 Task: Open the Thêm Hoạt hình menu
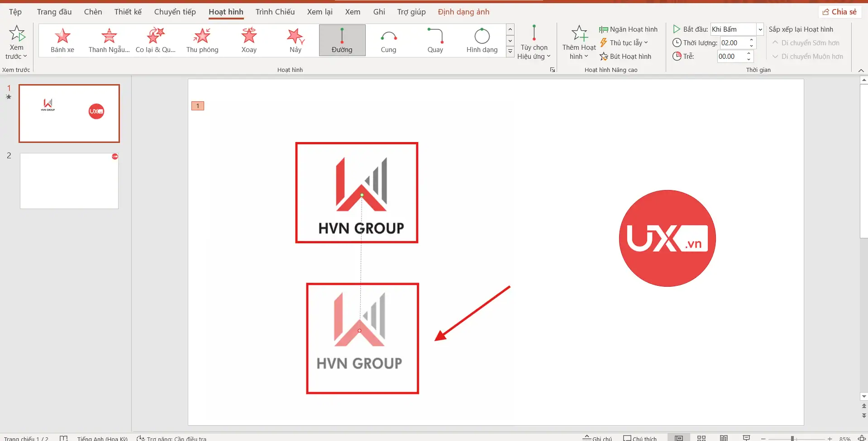(x=579, y=43)
